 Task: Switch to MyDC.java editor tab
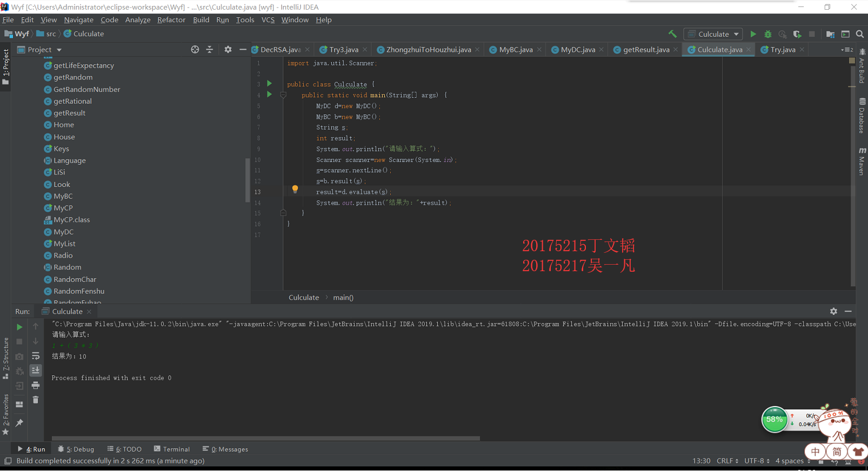pos(577,49)
